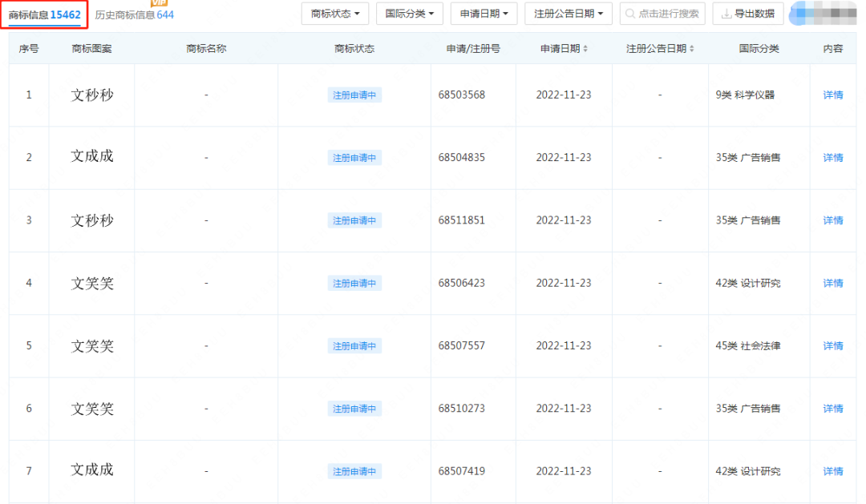This screenshot has width=866, height=504.
Task: Open the 商标状态 filter dropdown
Action: tap(335, 14)
